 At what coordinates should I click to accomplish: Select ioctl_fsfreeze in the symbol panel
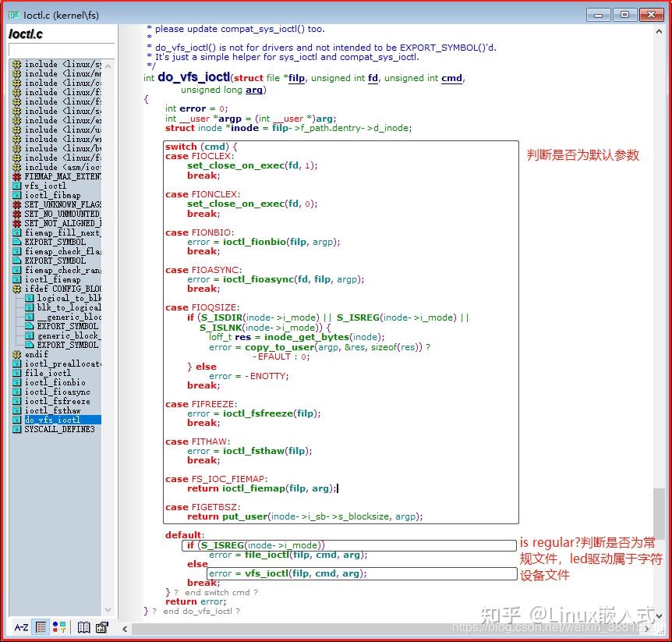(x=57, y=402)
